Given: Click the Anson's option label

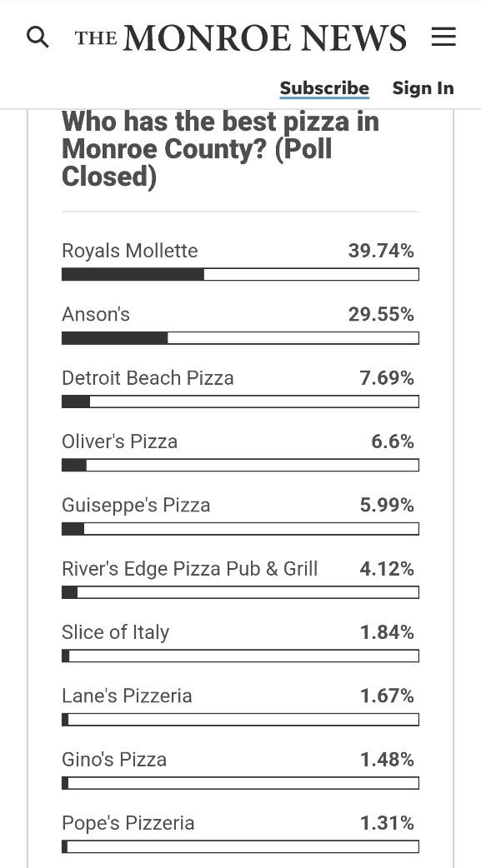Looking at the screenshot, I should point(95,314).
